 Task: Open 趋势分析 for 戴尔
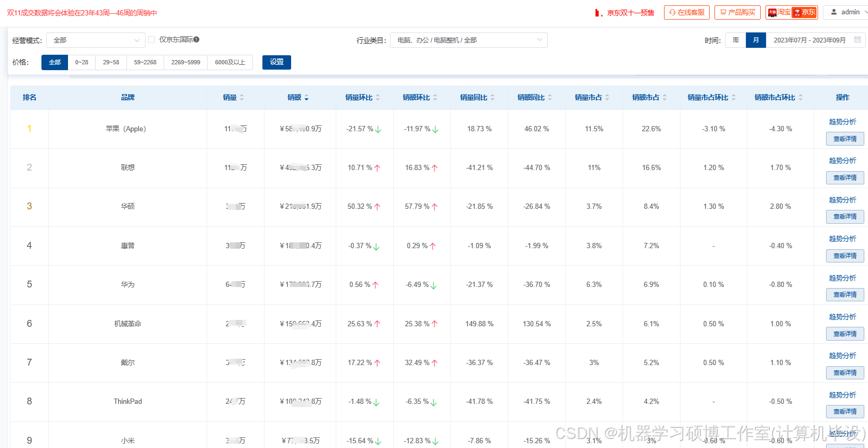coord(843,356)
